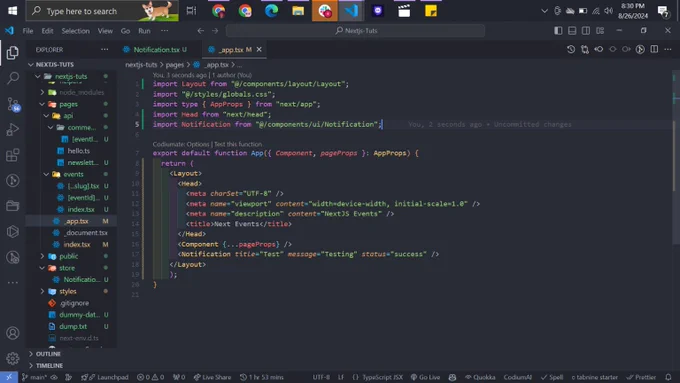Open the remote window indicator in status bar

[9, 377]
